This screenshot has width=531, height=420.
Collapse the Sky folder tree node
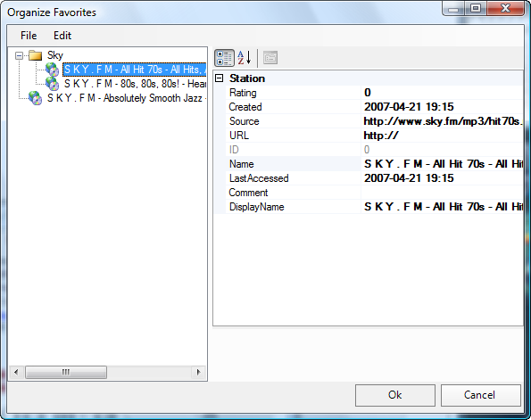(20, 55)
